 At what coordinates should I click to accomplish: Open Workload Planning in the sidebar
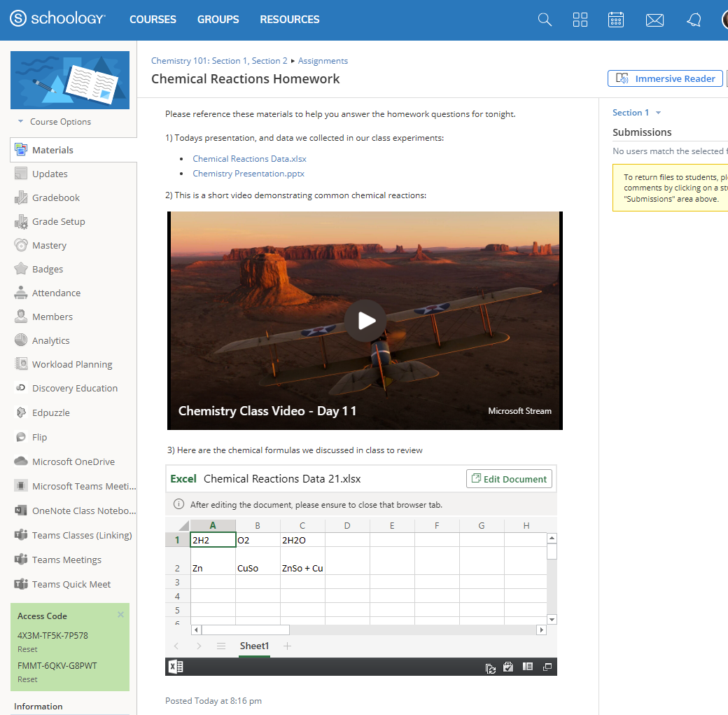coord(72,364)
